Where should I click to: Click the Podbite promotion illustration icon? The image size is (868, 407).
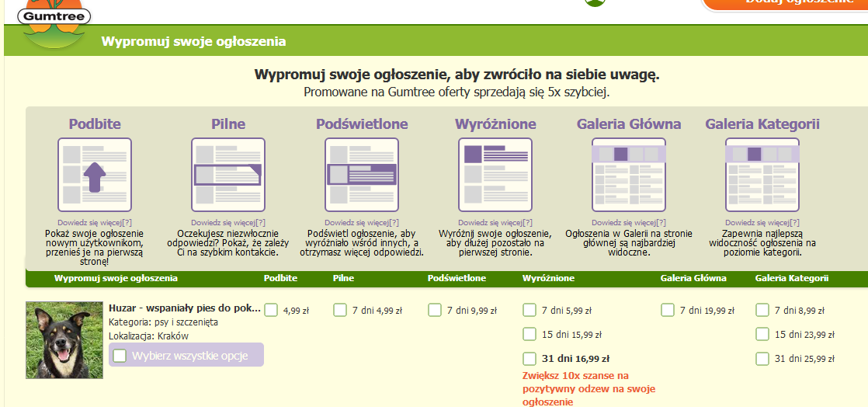click(x=95, y=175)
